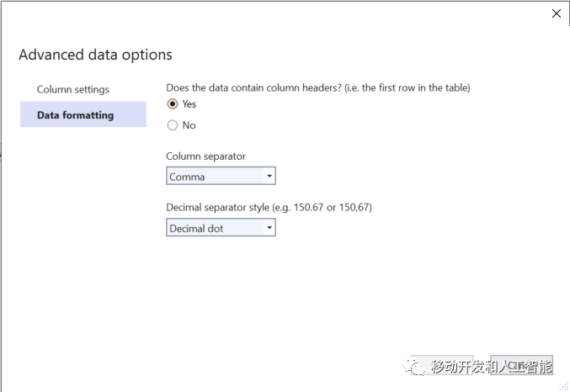Select the Yes radio button for column headers
The image size is (570, 392).
tap(173, 103)
